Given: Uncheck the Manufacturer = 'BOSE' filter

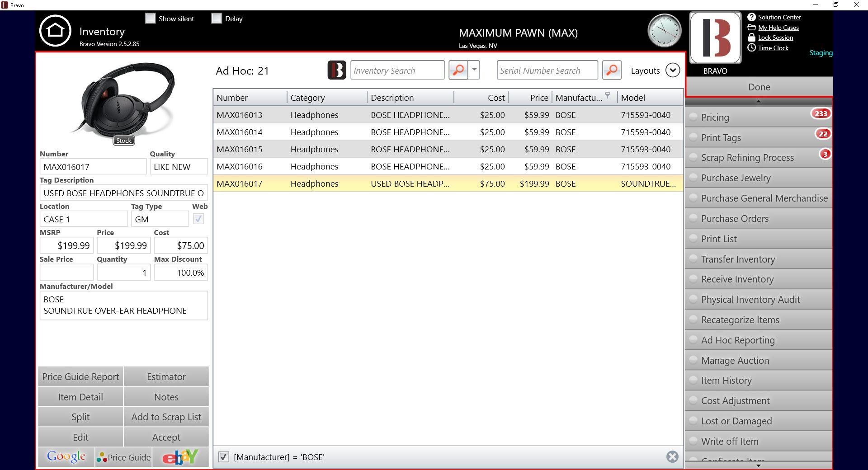Looking at the screenshot, I should (223, 457).
